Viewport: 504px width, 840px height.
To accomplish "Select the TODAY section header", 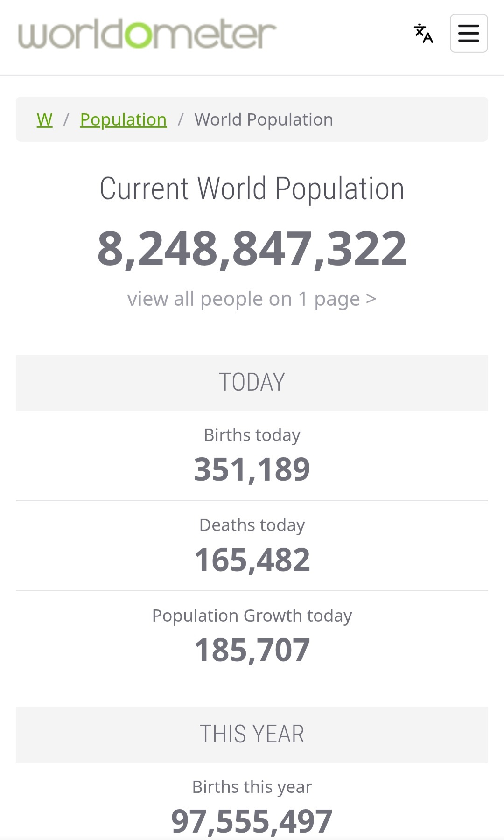I will 252,383.
